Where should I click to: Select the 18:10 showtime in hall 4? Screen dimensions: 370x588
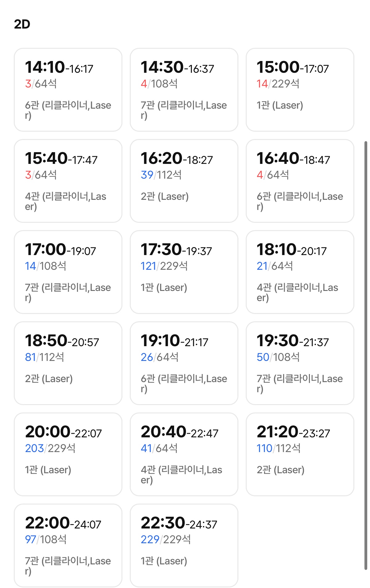[x=300, y=272]
